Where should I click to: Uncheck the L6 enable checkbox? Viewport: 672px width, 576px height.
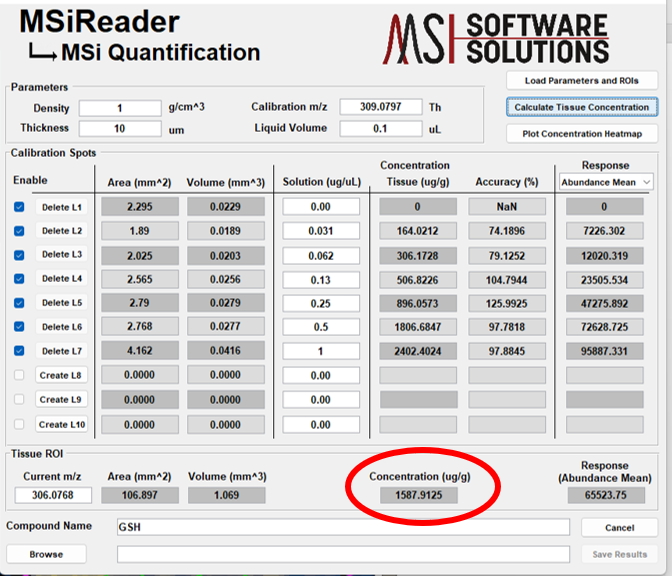pyautogui.click(x=19, y=327)
